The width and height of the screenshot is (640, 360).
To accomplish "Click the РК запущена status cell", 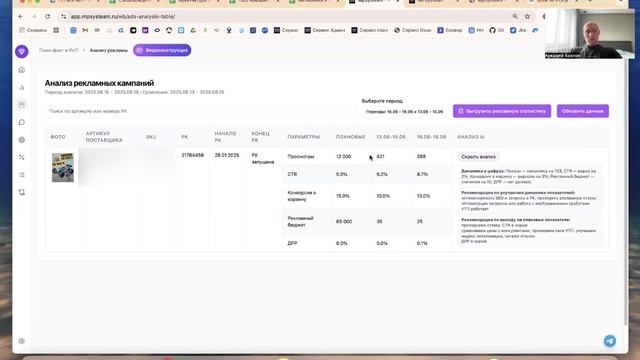I will point(263,158).
